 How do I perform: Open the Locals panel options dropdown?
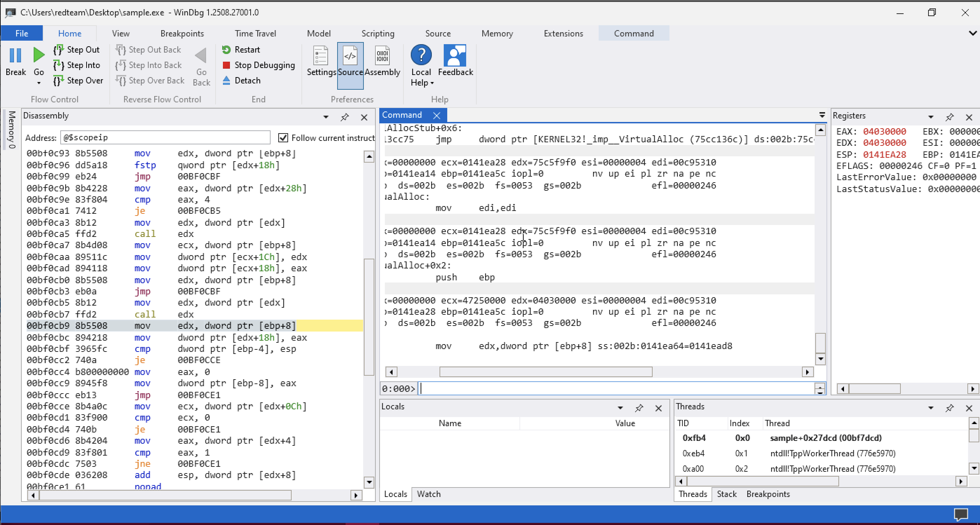point(620,408)
